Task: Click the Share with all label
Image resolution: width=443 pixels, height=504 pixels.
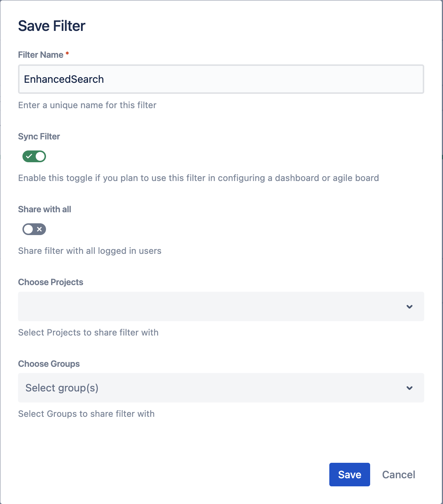Action: tap(45, 209)
